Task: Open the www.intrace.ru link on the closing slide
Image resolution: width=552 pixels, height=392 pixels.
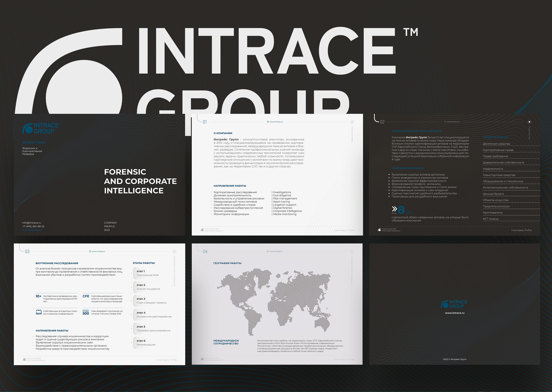Action: tap(455, 313)
